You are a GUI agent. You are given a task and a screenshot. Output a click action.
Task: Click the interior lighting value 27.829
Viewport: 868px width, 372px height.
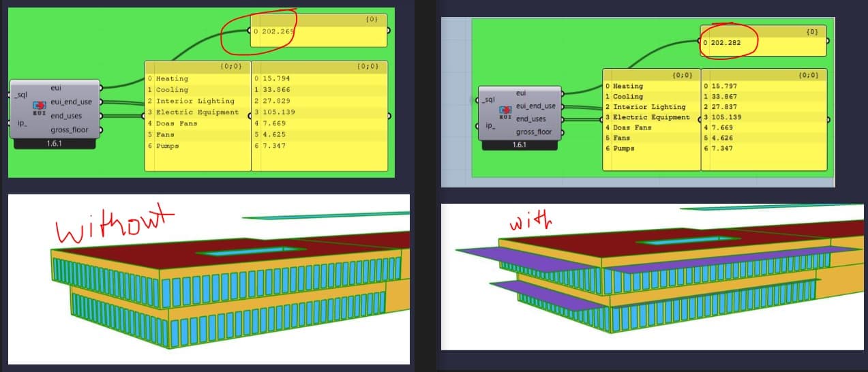(x=273, y=101)
